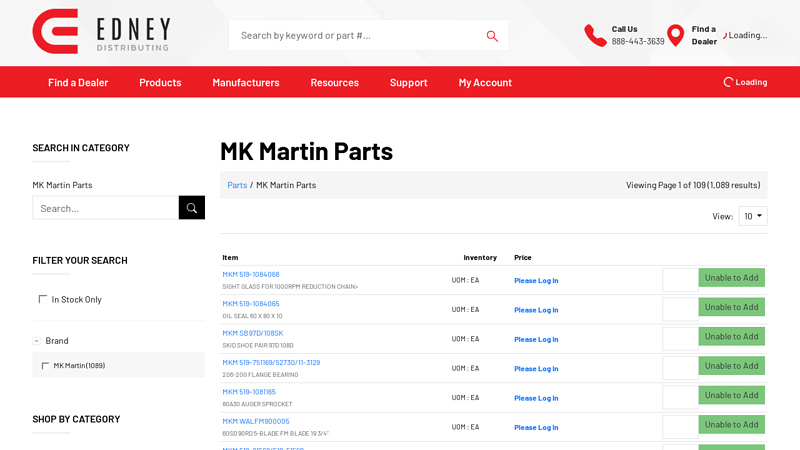Click Please Log In for flange bearing item

pos(536,368)
